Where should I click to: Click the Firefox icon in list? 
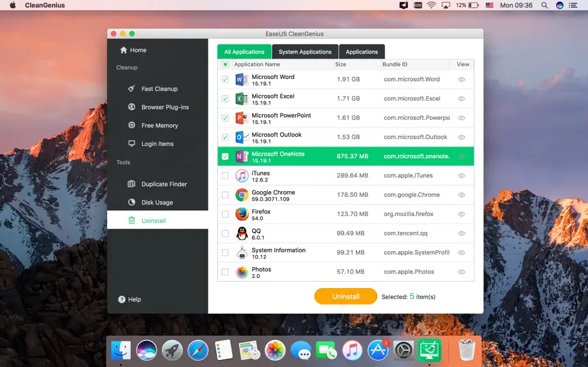pyautogui.click(x=242, y=214)
